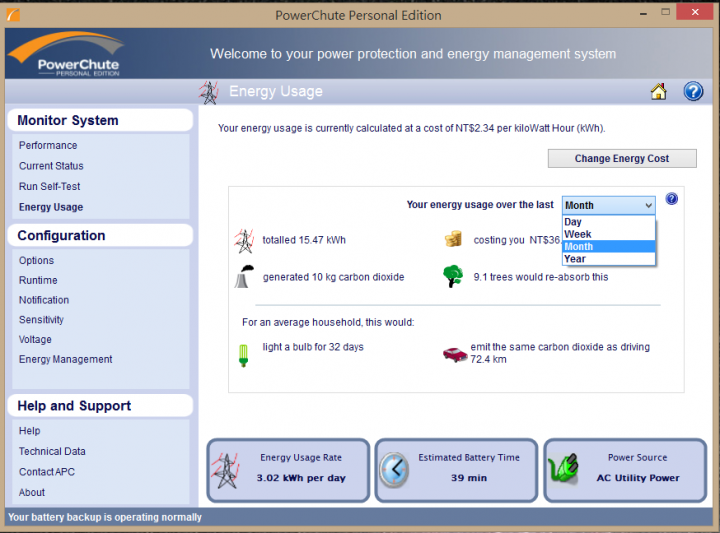
Task: Click 'Your battery backup is operating normally' status
Action: click(105, 517)
